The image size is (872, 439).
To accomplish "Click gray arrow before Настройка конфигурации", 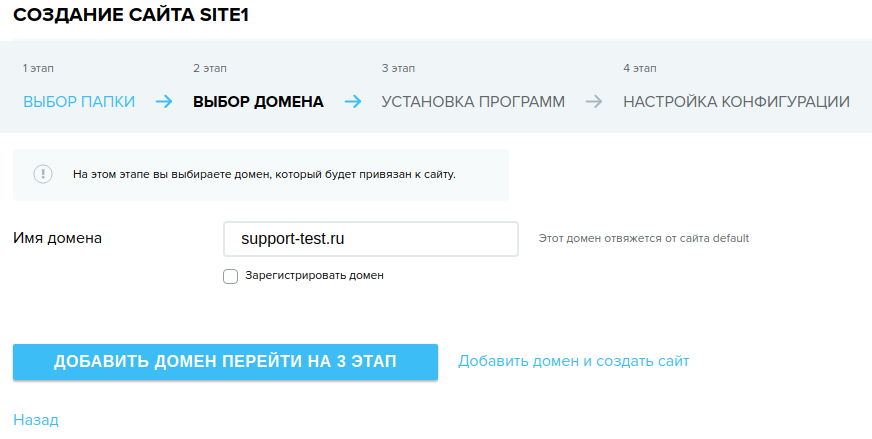I will point(594,102).
